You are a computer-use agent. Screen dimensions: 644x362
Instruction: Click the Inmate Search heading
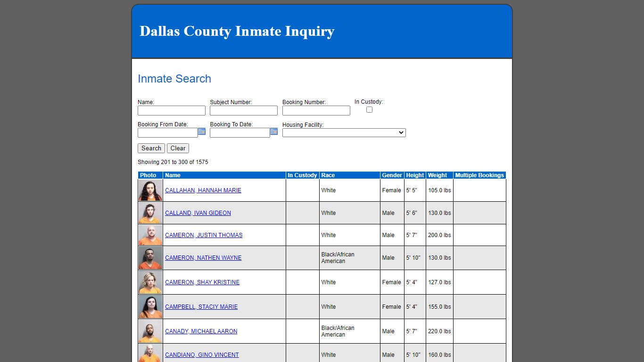(x=174, y=79)
